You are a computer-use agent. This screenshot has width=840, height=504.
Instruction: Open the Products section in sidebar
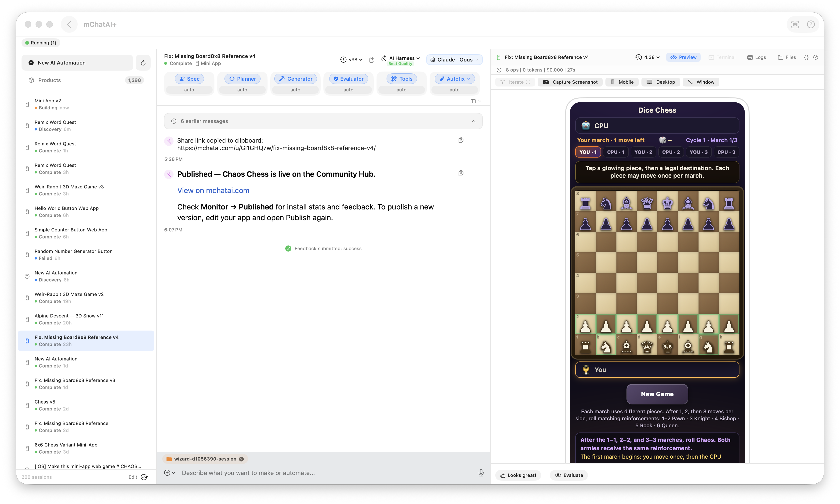point(86,80)
